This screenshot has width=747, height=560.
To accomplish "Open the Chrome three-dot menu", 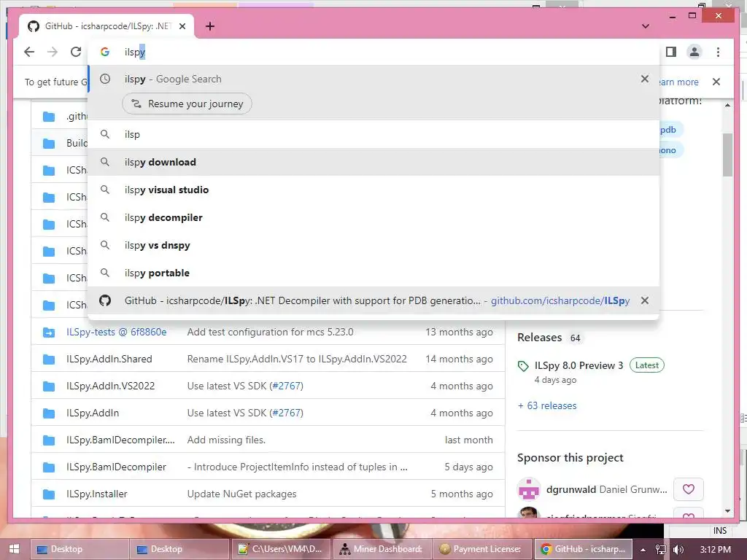I will pyautogui.click(x=718, y=52).
